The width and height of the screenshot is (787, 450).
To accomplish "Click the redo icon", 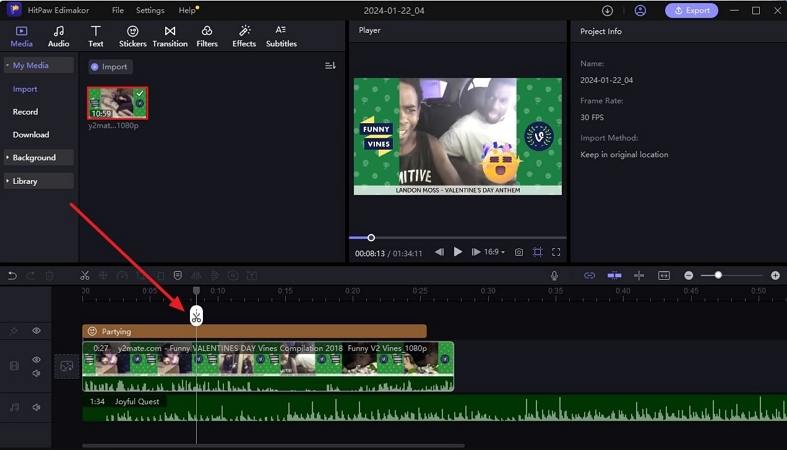I will pyautogui.click(x=31, y=275).
